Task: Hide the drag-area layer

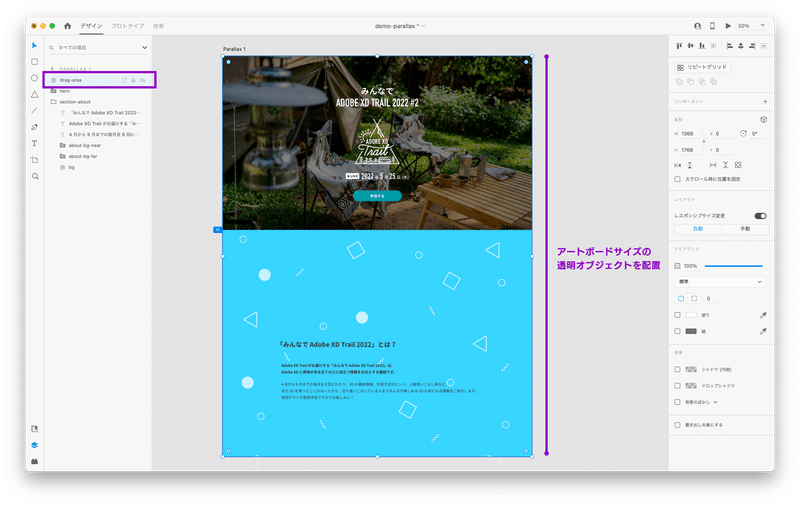Action: pyautogui.click(x=143, y=80)
